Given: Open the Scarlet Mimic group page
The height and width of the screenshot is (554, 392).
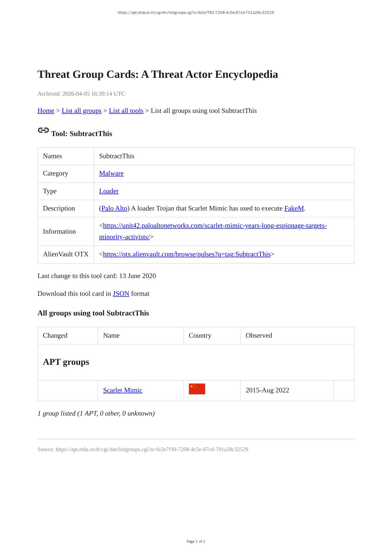Looking at the screenshot, I should coord(122,390).
